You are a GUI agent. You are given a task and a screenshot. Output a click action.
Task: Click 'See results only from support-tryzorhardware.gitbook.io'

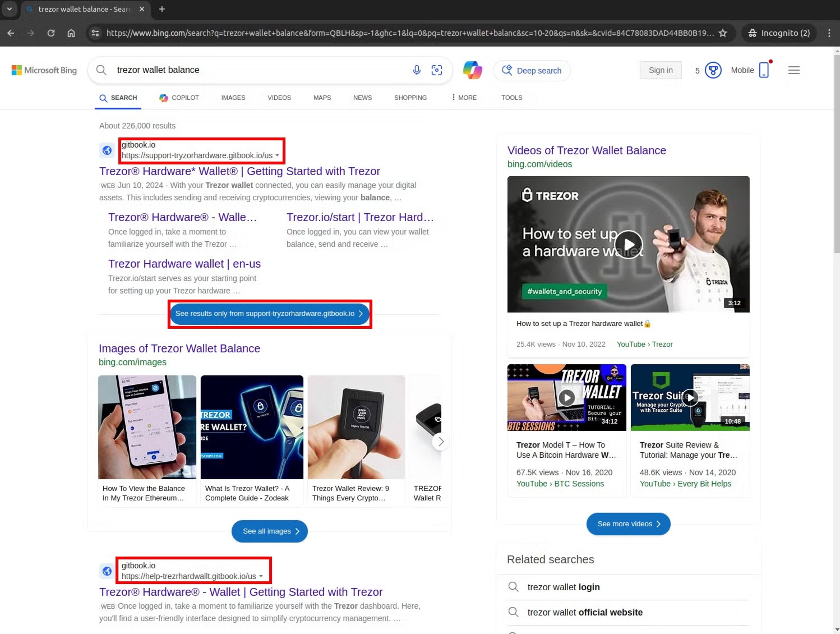pyautogui.click(x=270, y=314)
